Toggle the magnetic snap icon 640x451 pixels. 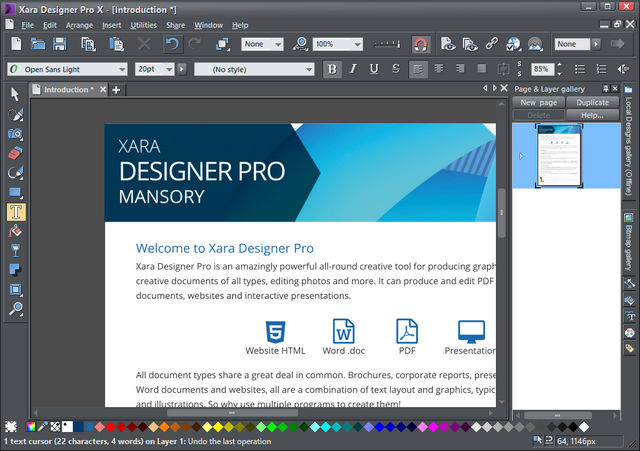420,44
